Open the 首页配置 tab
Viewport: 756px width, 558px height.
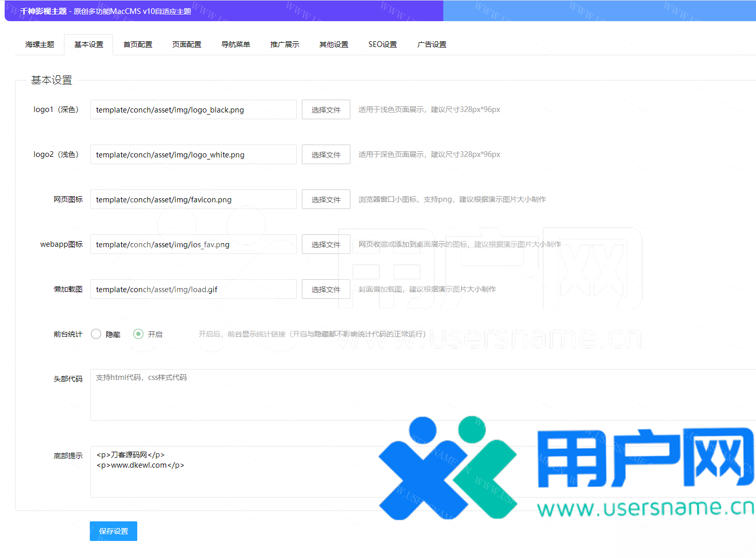pyautogui.click(x=137, y=44)
